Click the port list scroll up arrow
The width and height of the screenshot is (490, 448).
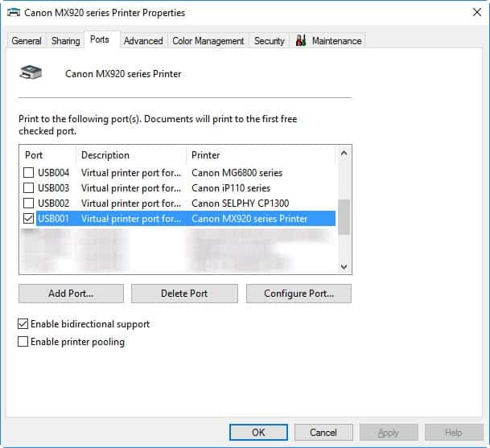tap(344, 153)
